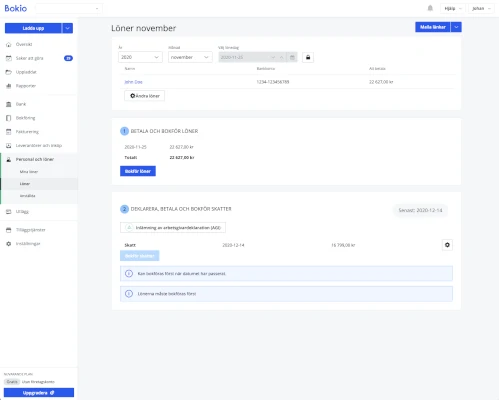Select Löner in the sidebar submenu
Image resolution: width=499 pixels, height=400 pixels.
coord(25,184)
